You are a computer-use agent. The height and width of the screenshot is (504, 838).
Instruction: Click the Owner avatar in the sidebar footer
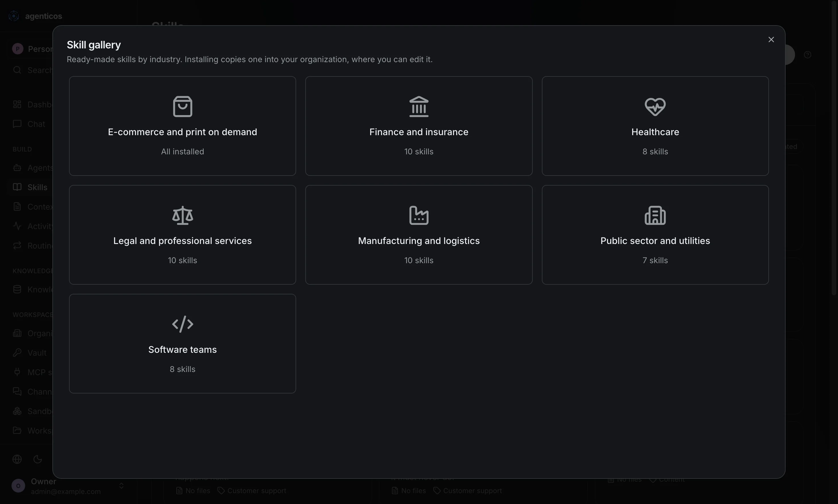[x=18, y=486]
